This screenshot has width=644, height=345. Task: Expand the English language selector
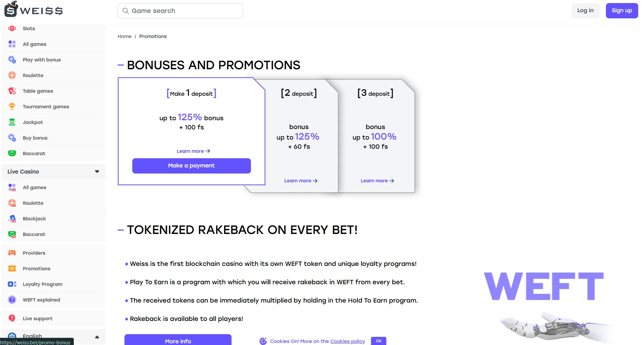97,337
